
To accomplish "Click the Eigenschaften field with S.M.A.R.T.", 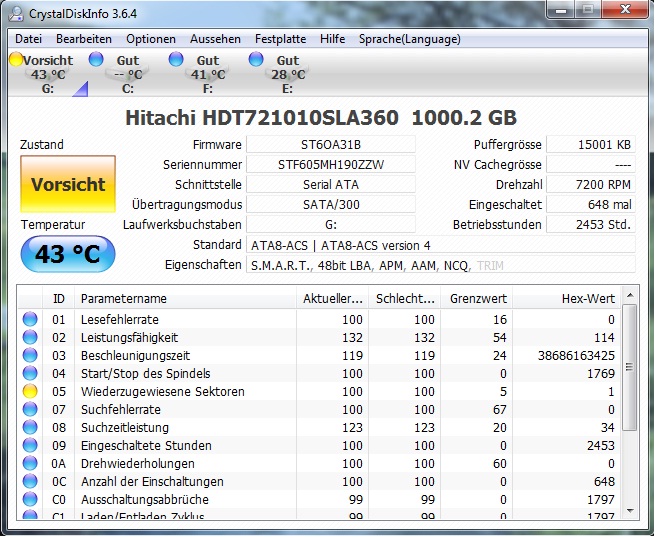I will click(x=441, y=265).
